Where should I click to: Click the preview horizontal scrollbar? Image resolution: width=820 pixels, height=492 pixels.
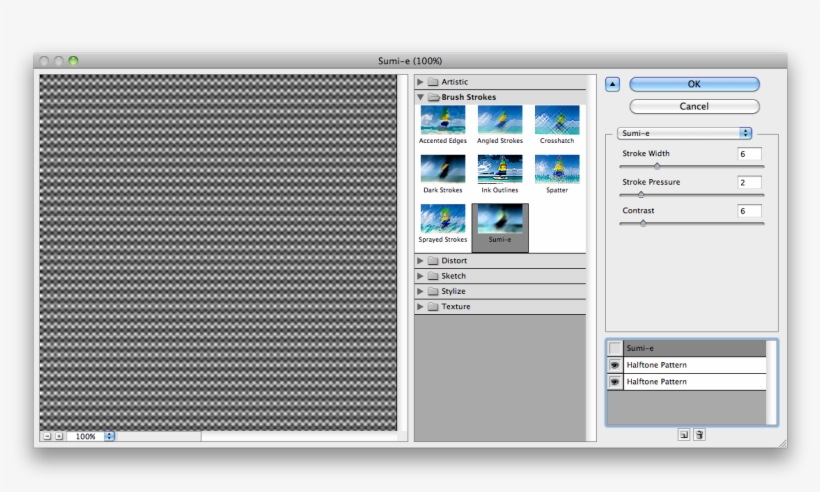click(256, 436)
